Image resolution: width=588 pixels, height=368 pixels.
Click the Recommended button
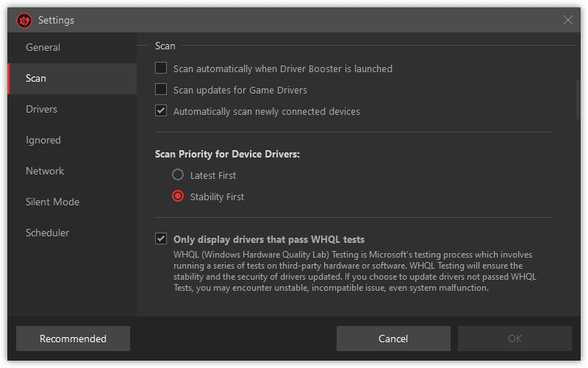click(73, 339)
